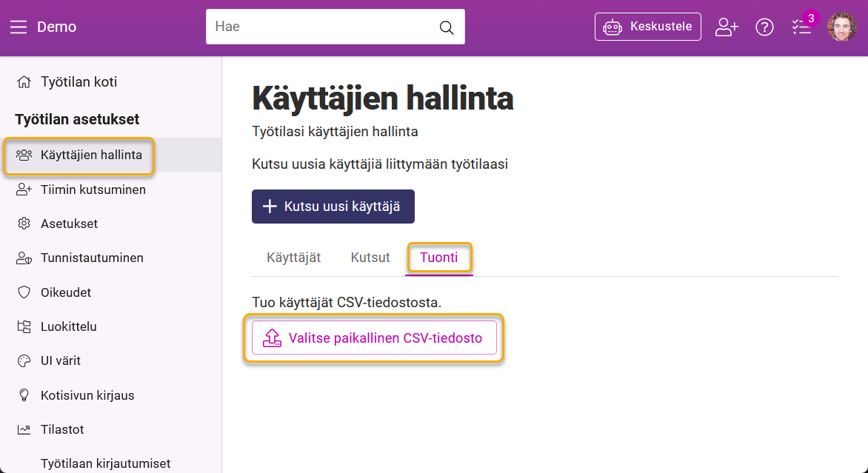
Task: Switch to the Kutsut tab
Action: (370, 258)
